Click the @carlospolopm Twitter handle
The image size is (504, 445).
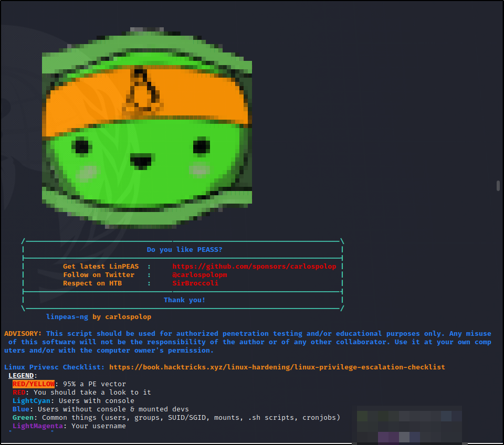[199, 274]
